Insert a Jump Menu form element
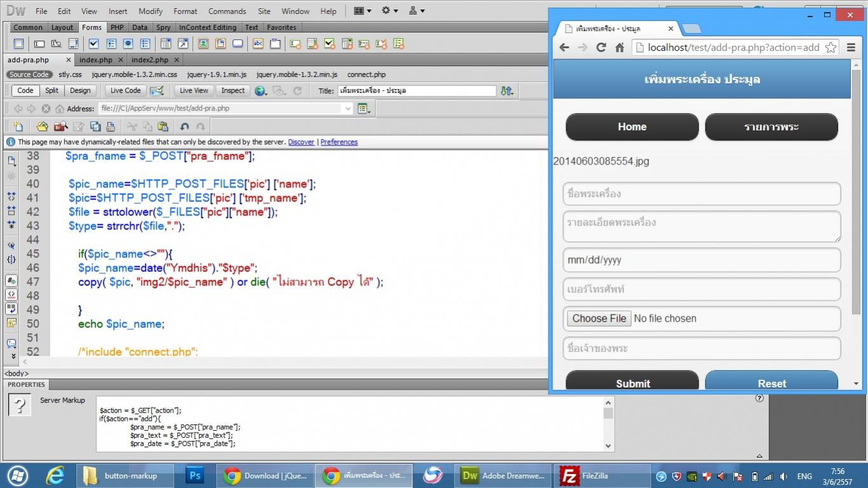Screen dimensions: 868x488 [x=183, y=44]
